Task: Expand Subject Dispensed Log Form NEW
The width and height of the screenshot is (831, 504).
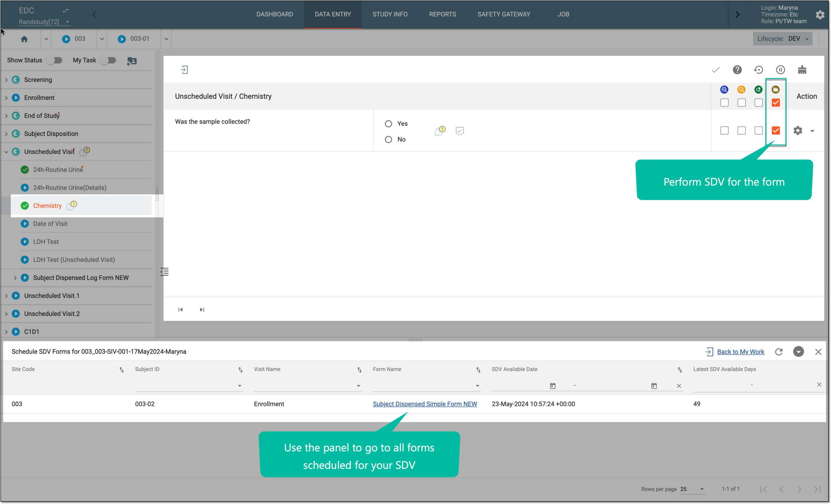Action: (x=15, y=278)
